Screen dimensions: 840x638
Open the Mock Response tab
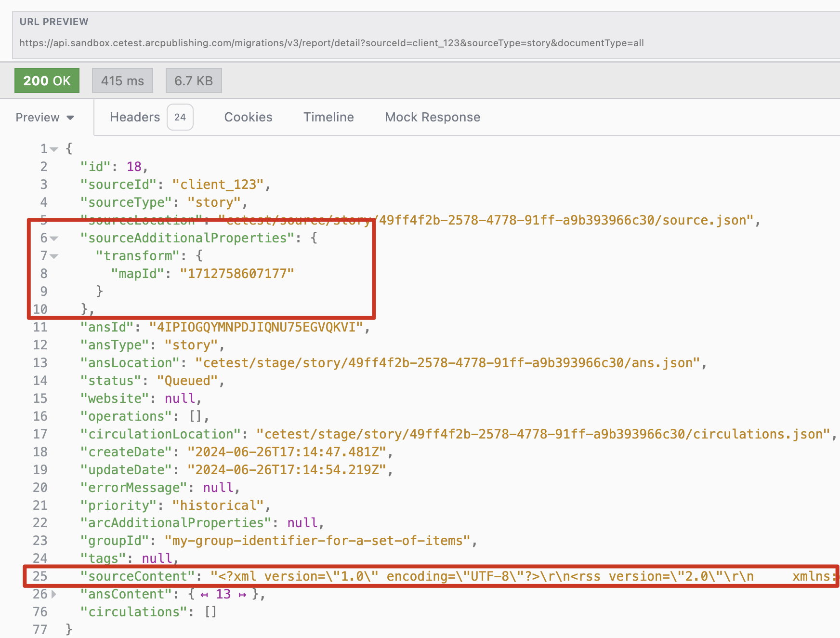(x=433, y=117)
